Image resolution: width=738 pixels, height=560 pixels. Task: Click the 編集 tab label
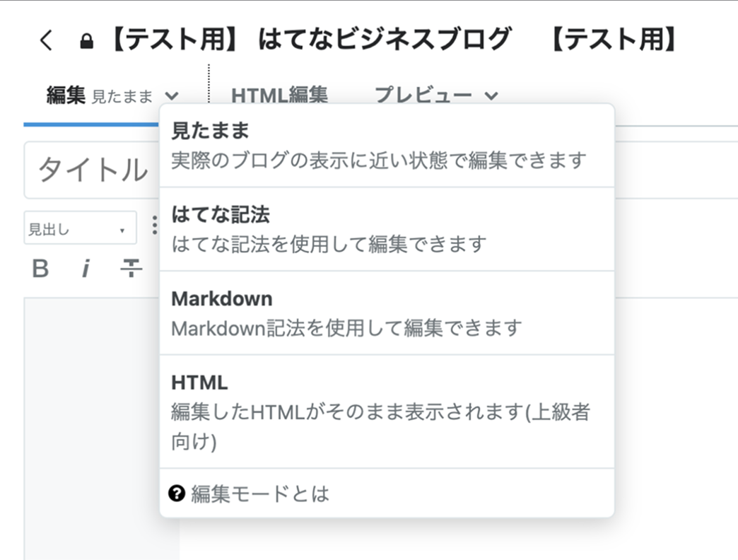click(x=66, y=95)
